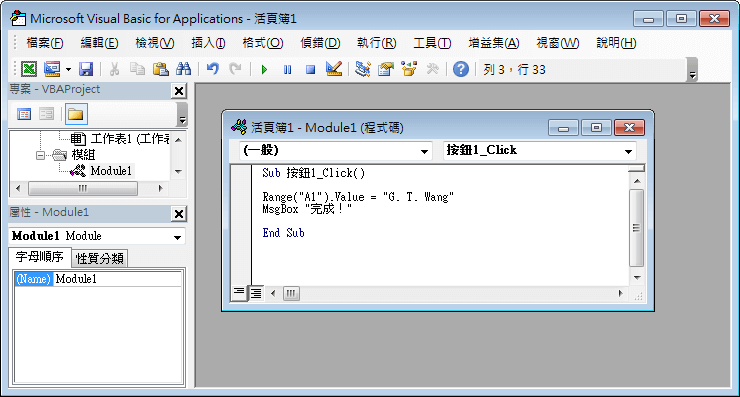Screen dimensions: 740x397
Task: Click the Cut scissors icon
Action: pyautogui.click(x=114, y=69)
